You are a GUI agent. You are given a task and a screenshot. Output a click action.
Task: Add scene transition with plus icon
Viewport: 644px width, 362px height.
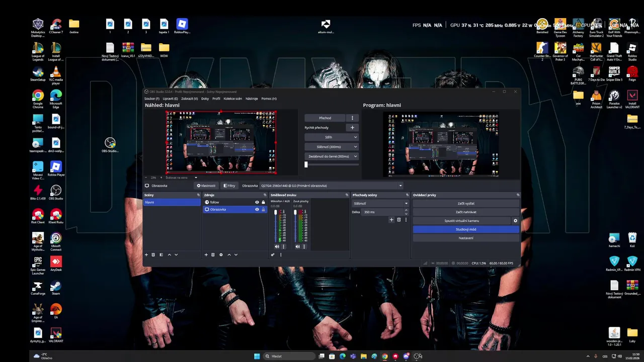pos(391,219)
